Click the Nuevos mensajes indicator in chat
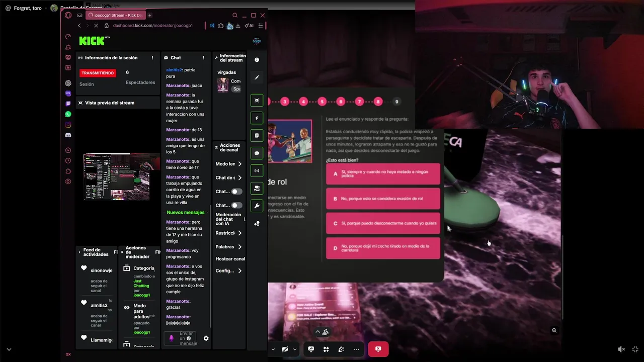This screenshot has height=362, width=644. pos(186,212)
